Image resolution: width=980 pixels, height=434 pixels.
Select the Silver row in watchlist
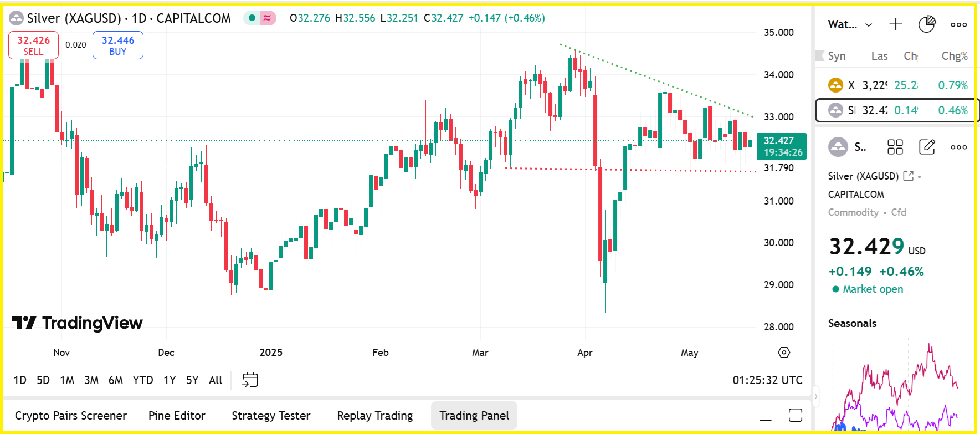(897, 110)
